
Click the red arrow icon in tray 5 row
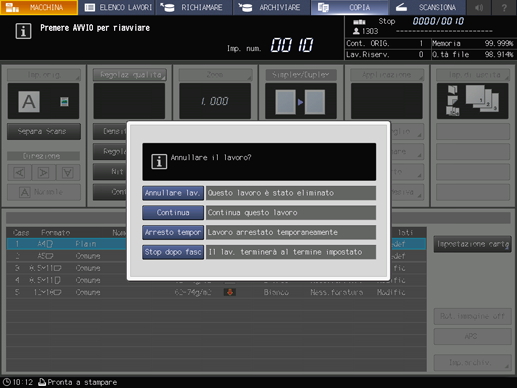coord(230,292)
